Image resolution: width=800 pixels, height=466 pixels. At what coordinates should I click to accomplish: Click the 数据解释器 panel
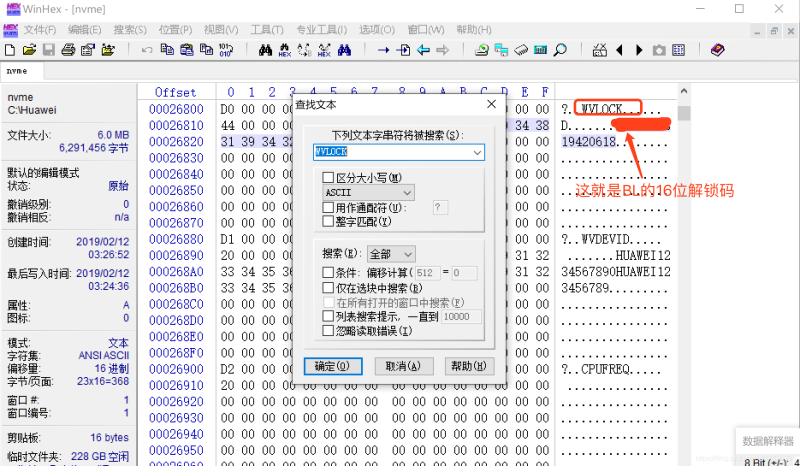click(x=768, y=442)
